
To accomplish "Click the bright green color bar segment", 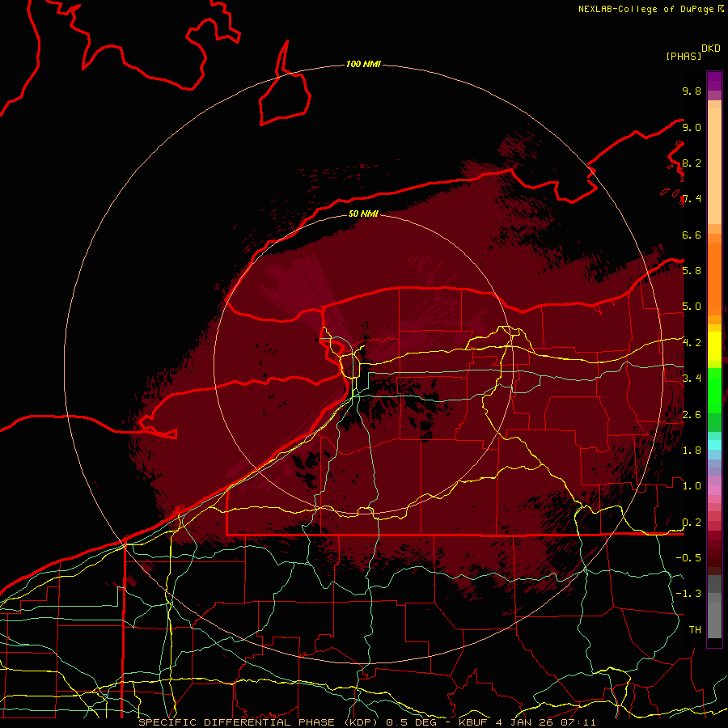I will 714,390.
